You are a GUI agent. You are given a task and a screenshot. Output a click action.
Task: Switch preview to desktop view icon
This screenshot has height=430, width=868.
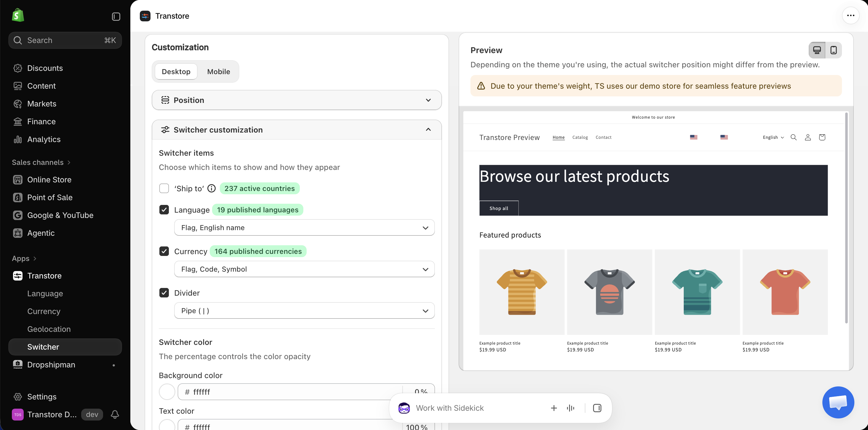(x=817, y=50)
